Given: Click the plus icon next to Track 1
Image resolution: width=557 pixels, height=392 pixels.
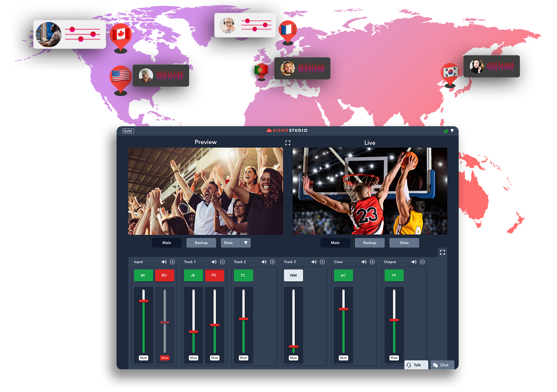Looking at the screenshot, I should [x=222, y=262].
